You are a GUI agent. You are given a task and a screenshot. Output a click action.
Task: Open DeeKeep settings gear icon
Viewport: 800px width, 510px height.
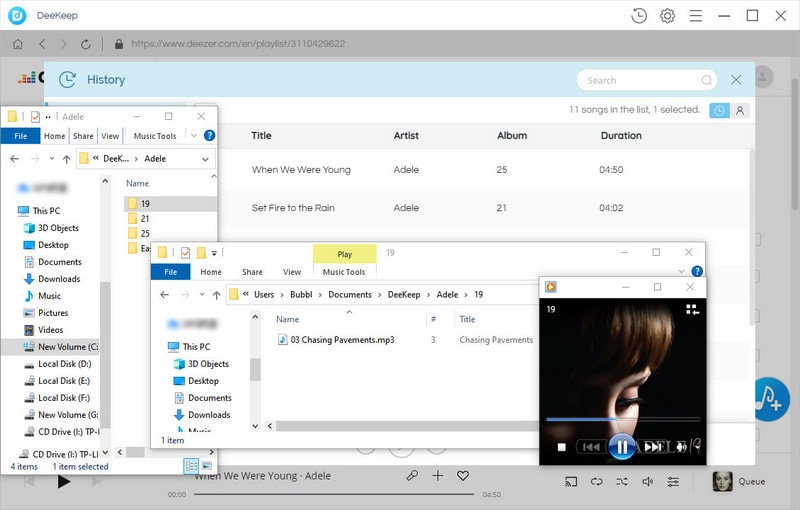[x=667, y=15]
